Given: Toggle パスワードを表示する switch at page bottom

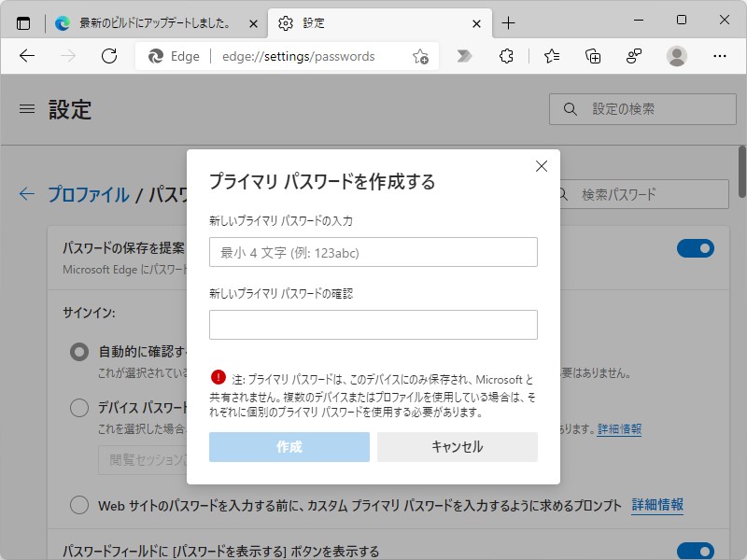Looking at the screenshot, I should pos(696,552).
